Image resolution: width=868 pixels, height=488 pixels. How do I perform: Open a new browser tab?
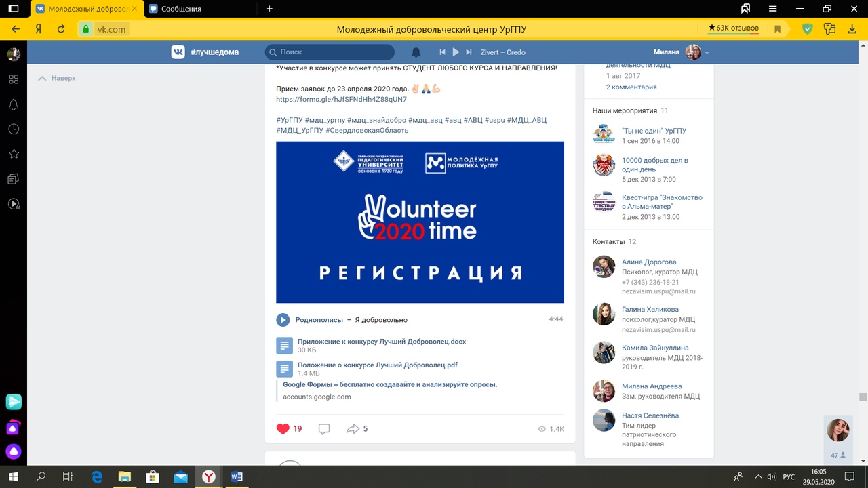click(x=269, y=9)
